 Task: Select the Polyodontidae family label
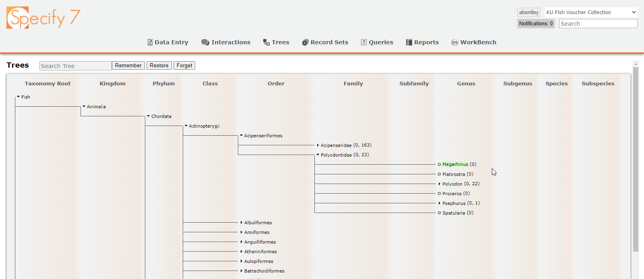[x=336, y=155]
